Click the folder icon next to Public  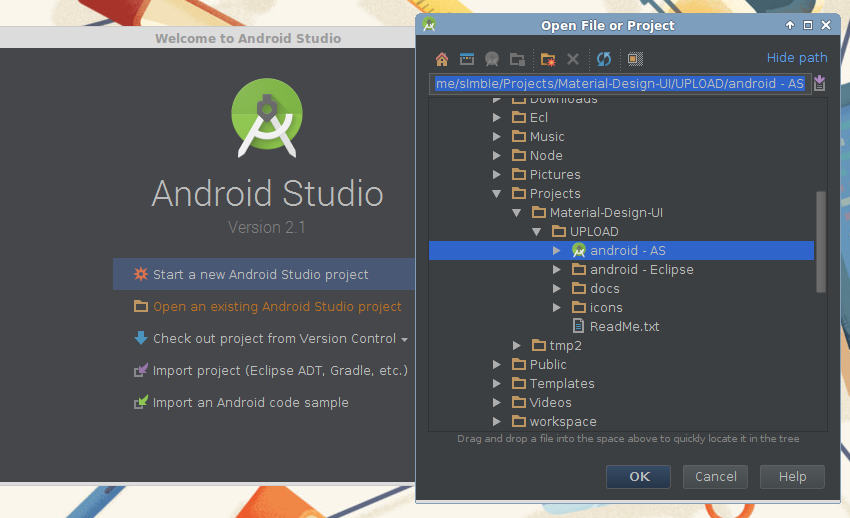tap(519, 364)
